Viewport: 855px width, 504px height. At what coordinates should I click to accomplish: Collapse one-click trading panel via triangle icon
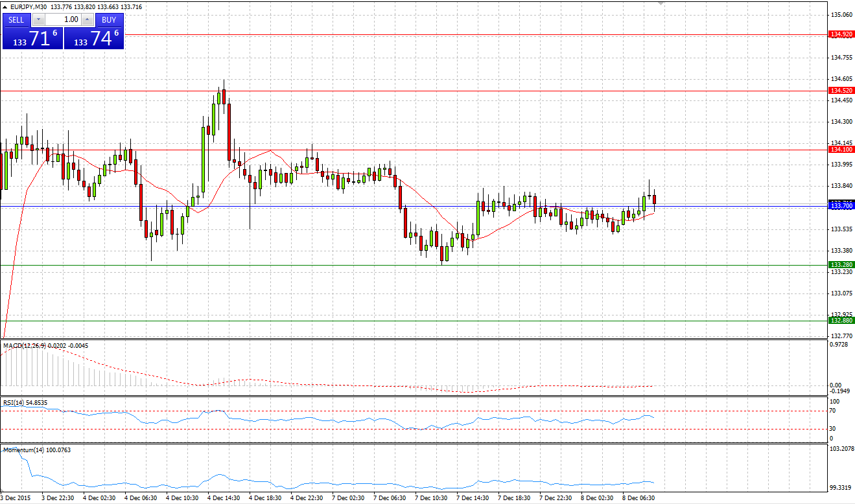(x=5, y=6)
